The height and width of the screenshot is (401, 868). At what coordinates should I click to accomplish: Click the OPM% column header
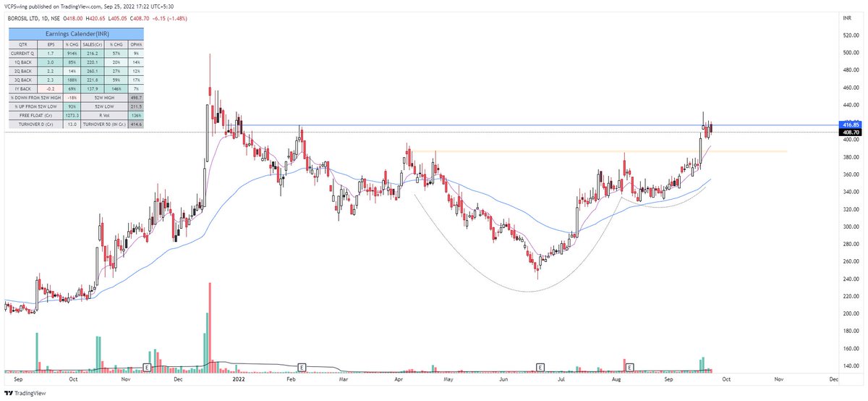136,44
